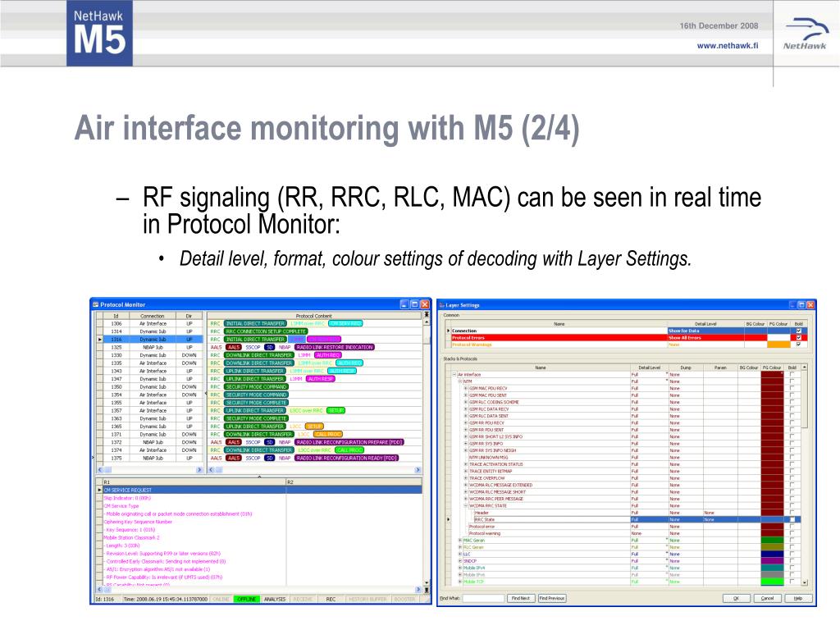Expand GSM MAC PDU RECV node
Viewport: 840px width, 630px height.
point(466,388)
